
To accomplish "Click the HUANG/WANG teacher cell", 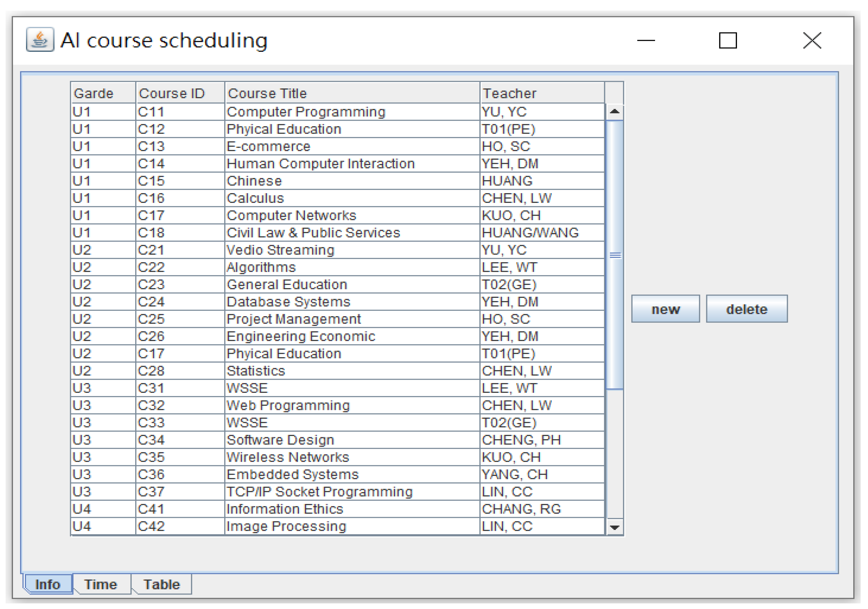I will 542,233.
